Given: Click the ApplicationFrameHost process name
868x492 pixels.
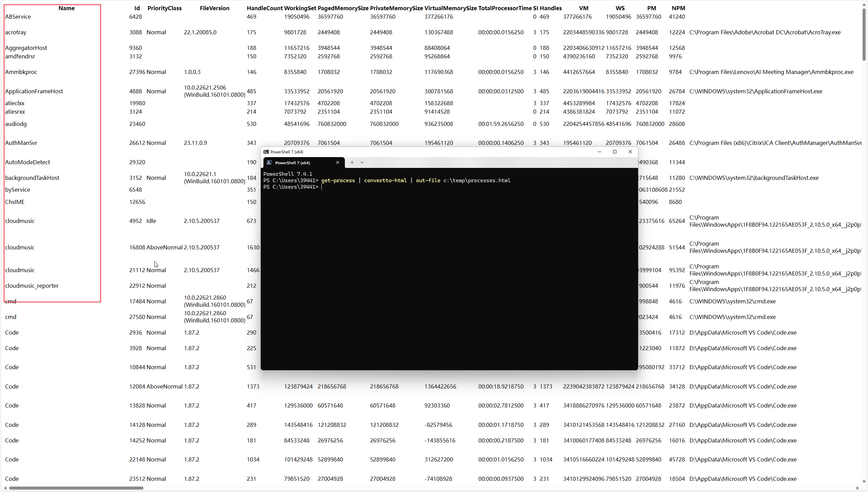Looking at the screenshot, I should tap(34, 91).
